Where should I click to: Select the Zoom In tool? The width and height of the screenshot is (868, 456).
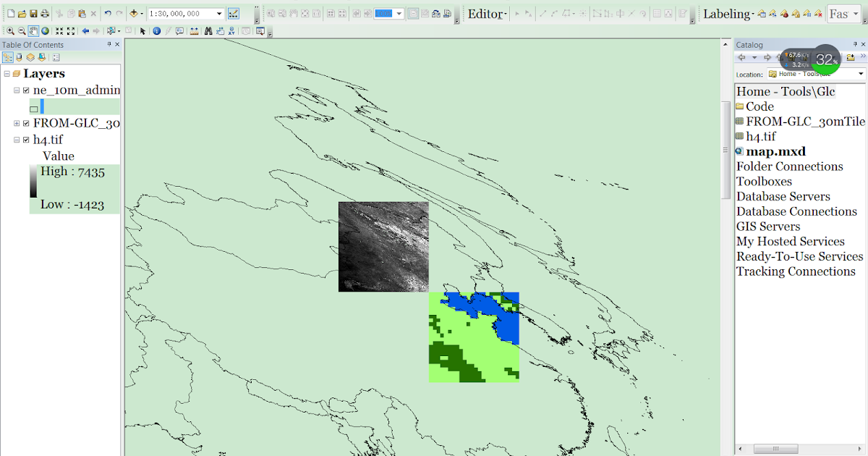tap(10, 30)
